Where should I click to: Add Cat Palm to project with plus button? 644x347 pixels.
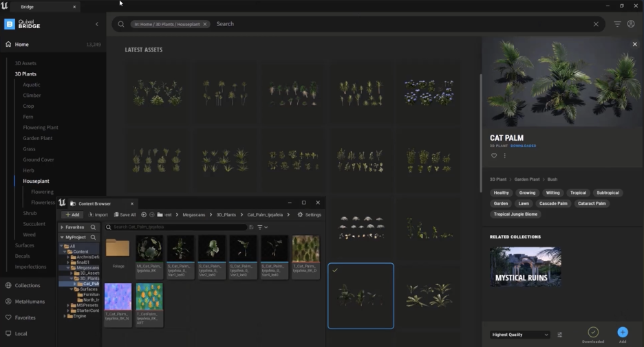623,333
